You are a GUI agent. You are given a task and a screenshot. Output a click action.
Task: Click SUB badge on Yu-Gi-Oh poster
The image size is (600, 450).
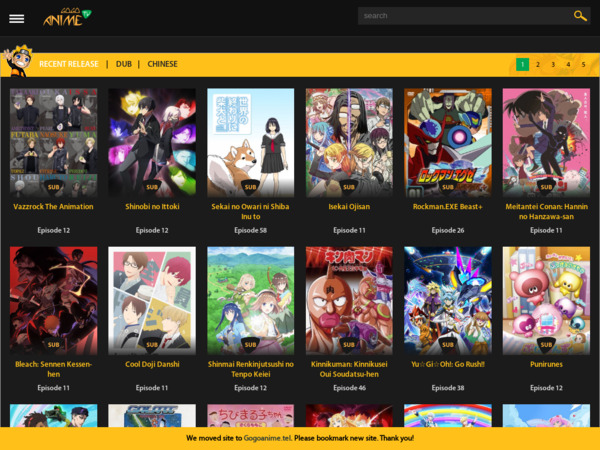coord(448,345)
